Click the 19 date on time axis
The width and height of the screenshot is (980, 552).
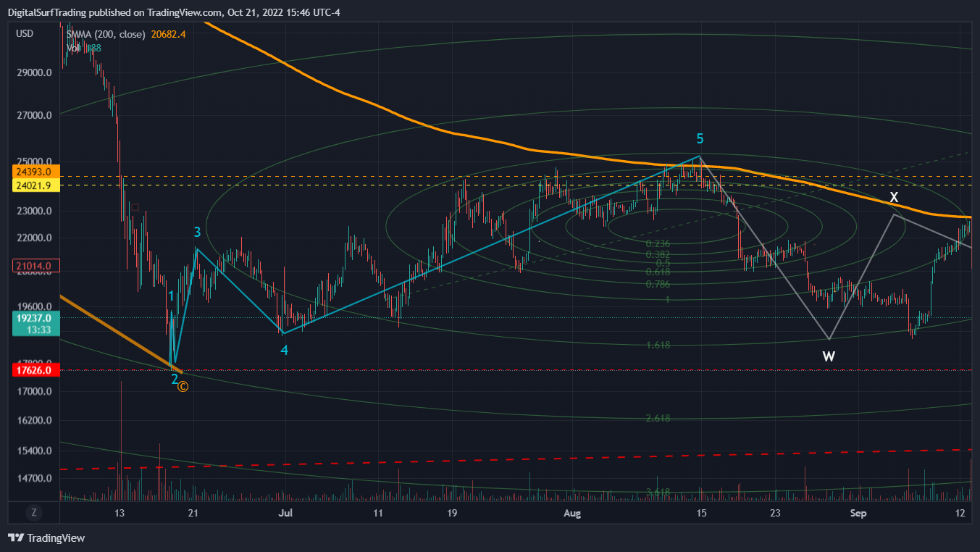(x=451, y=513)
